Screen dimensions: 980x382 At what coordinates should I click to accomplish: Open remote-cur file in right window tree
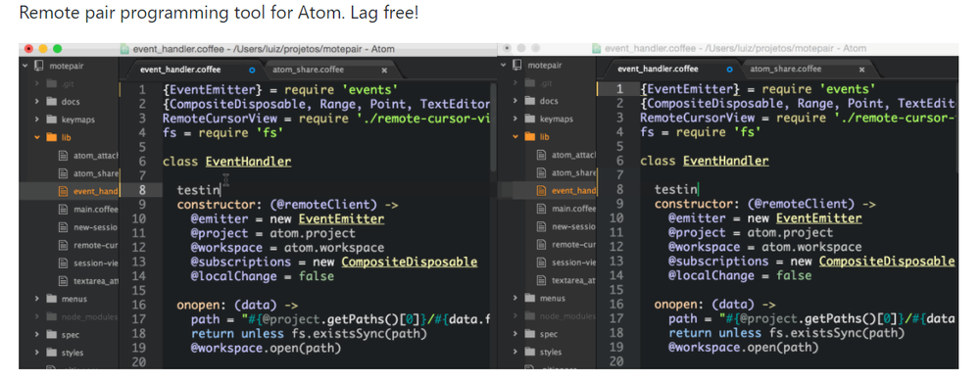point(573,245)
